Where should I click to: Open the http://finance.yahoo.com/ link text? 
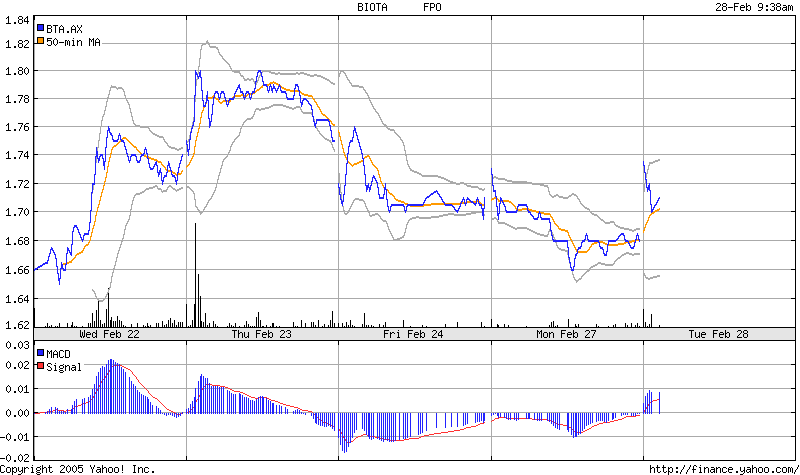(724, 469)
